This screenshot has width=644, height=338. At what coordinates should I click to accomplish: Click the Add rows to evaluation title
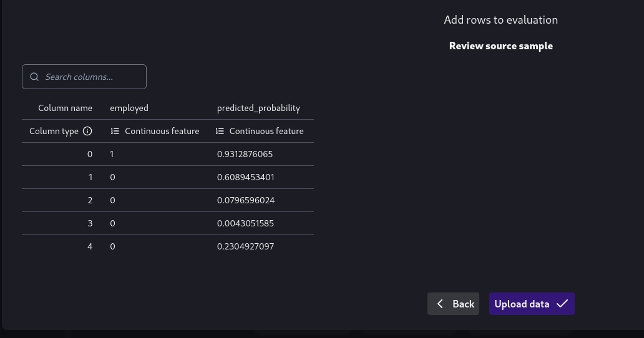click(x=500, y=20)
